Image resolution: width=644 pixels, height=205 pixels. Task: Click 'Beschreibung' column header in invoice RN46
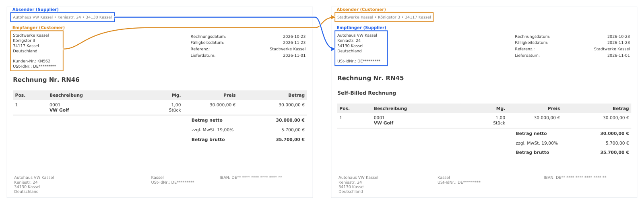coord(66,95)
